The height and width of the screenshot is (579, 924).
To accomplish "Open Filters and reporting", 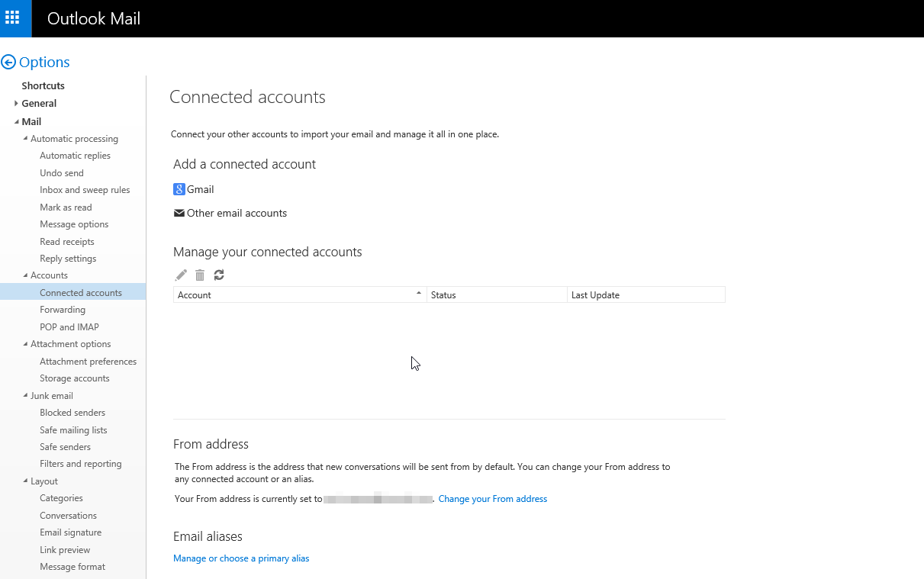I will tap(80, 464).
